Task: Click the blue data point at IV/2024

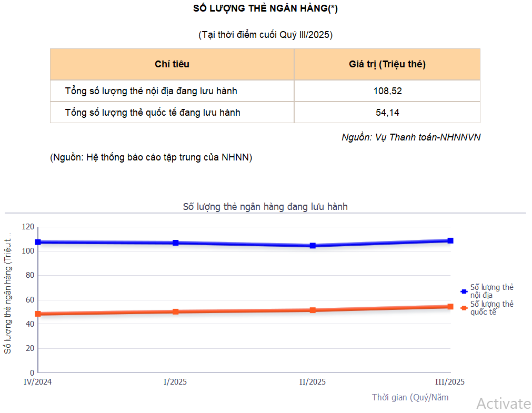Action: coord(38,242)
